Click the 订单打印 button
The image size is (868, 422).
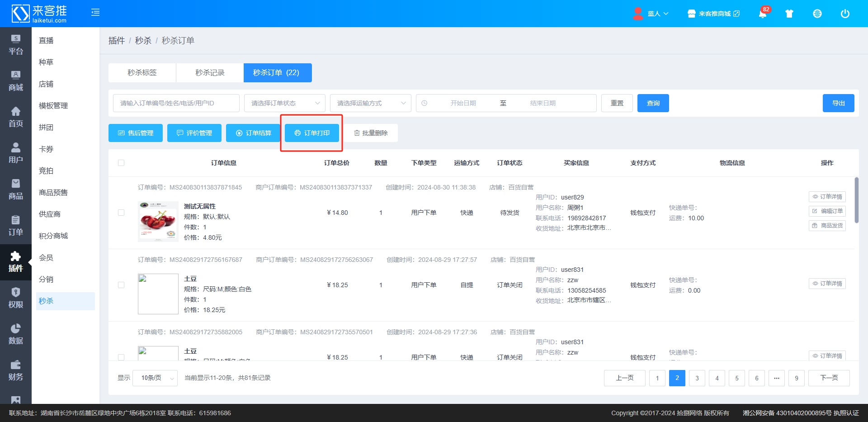point(312,133)
